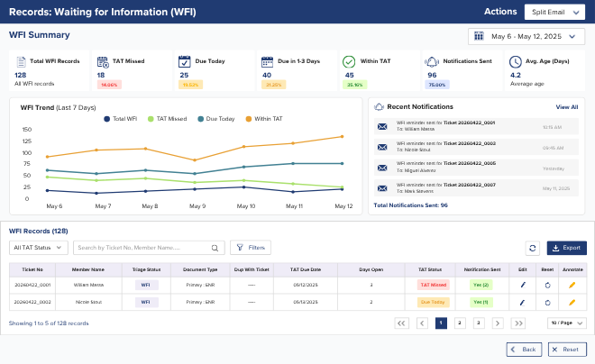Select page 2 in pagination
This screenshot has width=595, height=364.
coord(460,323)
